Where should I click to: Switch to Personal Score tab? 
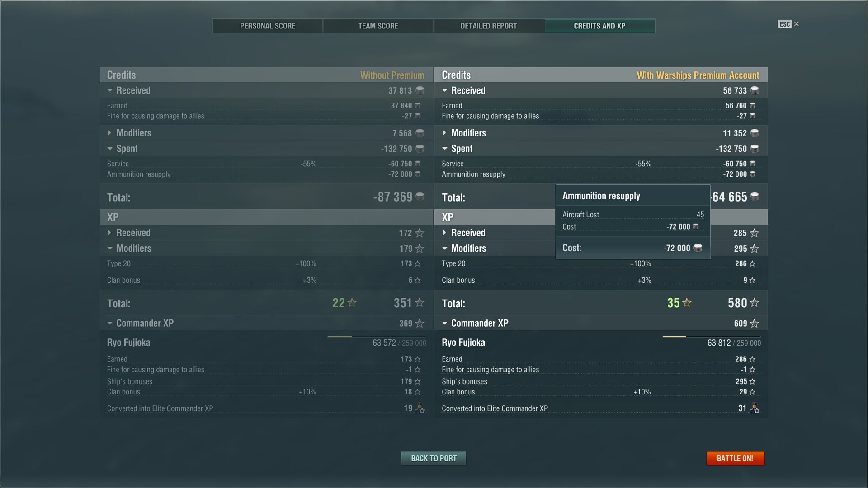coord(267,26)
